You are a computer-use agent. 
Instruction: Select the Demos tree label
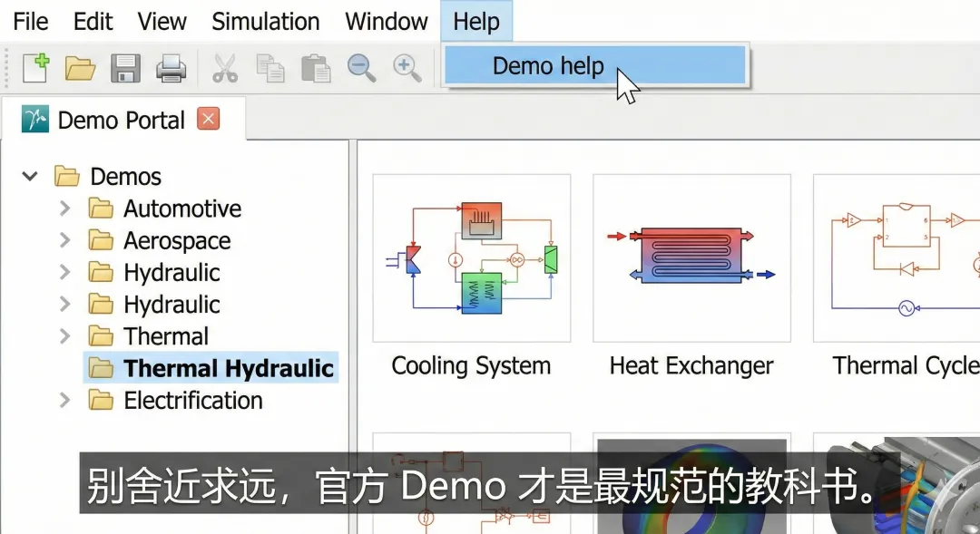(125, 177)
